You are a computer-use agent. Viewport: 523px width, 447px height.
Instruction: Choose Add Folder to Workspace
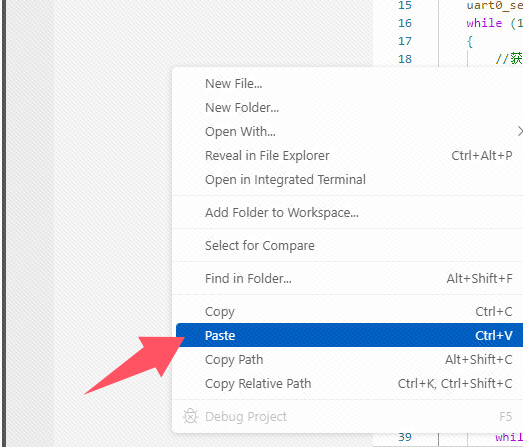(348, 212)
